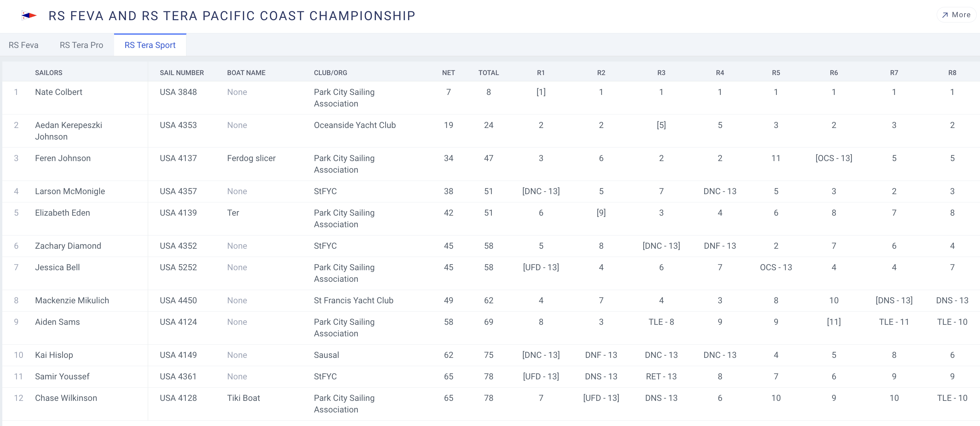The height and width of the screenshot is (426, 980).
Task: Select Mackenzie Mikulich's name
Action: click(x=72, y=300)
